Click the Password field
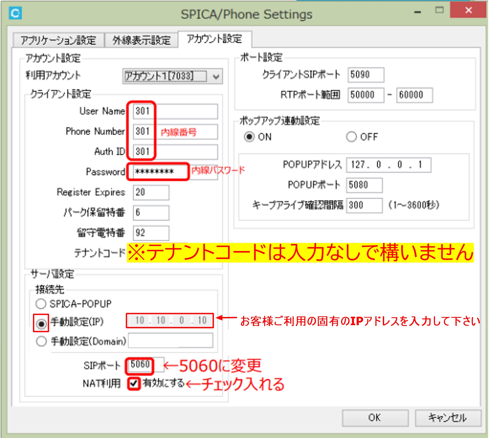504x438 pixels. [175, 172]
